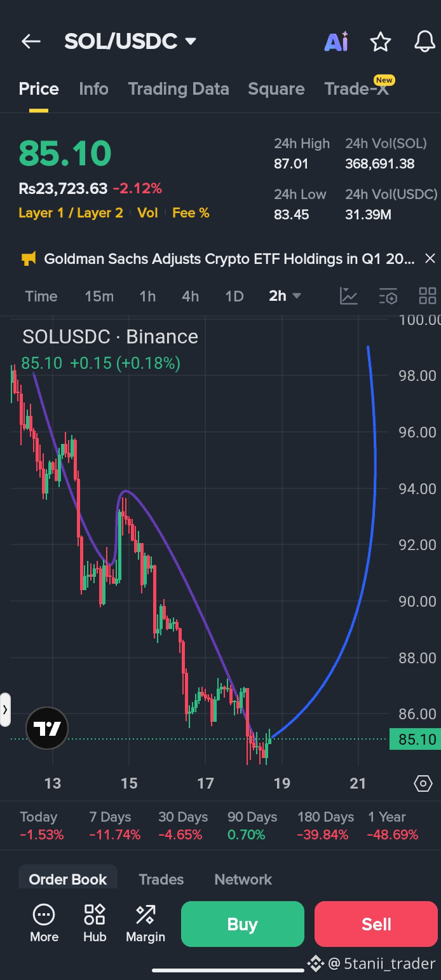Click the Rs23,723.63 converted price
The width and height of the screenshot is (441, 980).
click(x=63, y=188)
